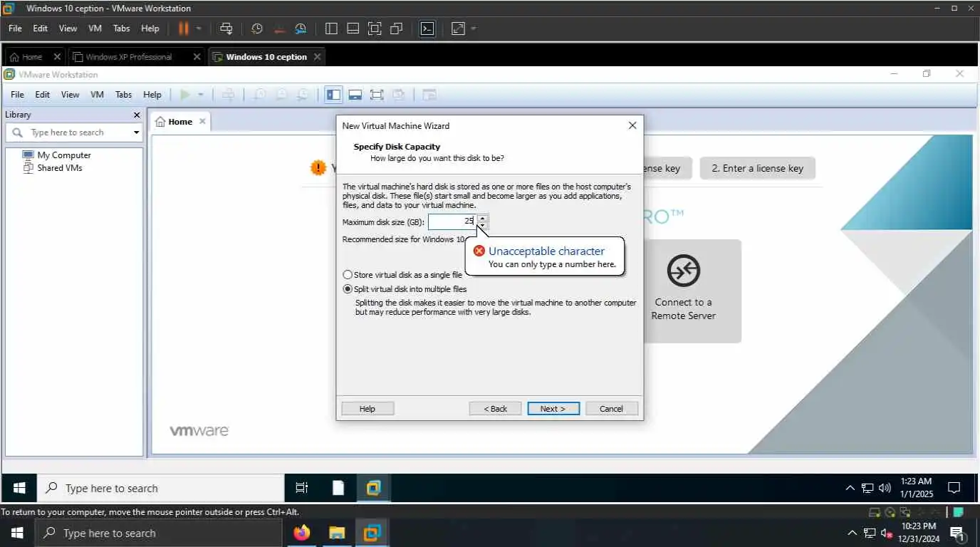Viewport: 980px width, 547px height.
Task: Close the inner Home tab
Action: click(x=202, y=121)
